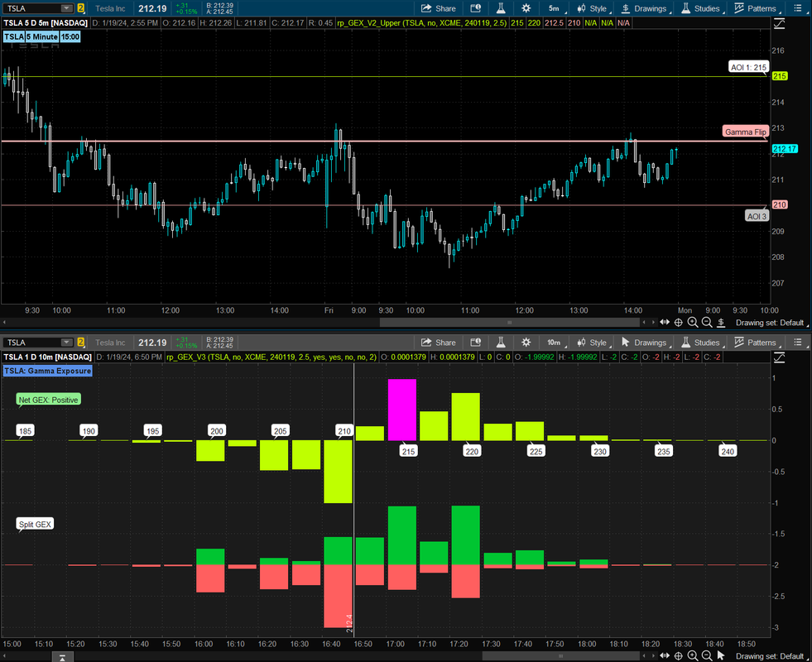Click the 5 Minute label in upper chart

point(42,36)
